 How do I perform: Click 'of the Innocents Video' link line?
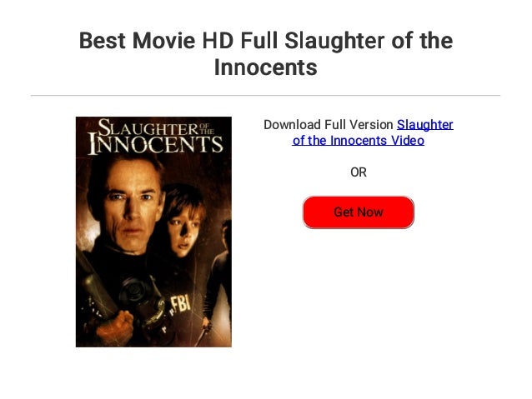358,140
